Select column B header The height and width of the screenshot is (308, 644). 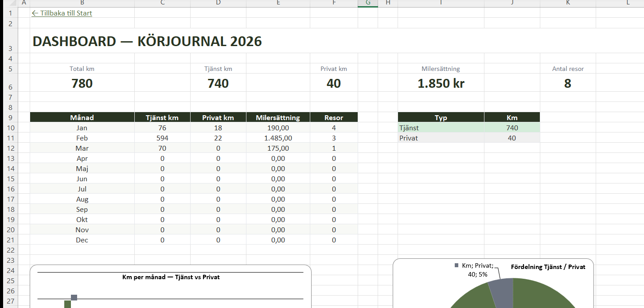pos(82,3)
